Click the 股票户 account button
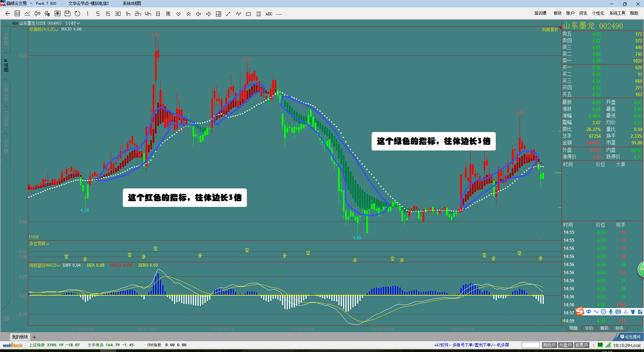The width and height of the screenshot is (644, 352). (x=581, y=345)
